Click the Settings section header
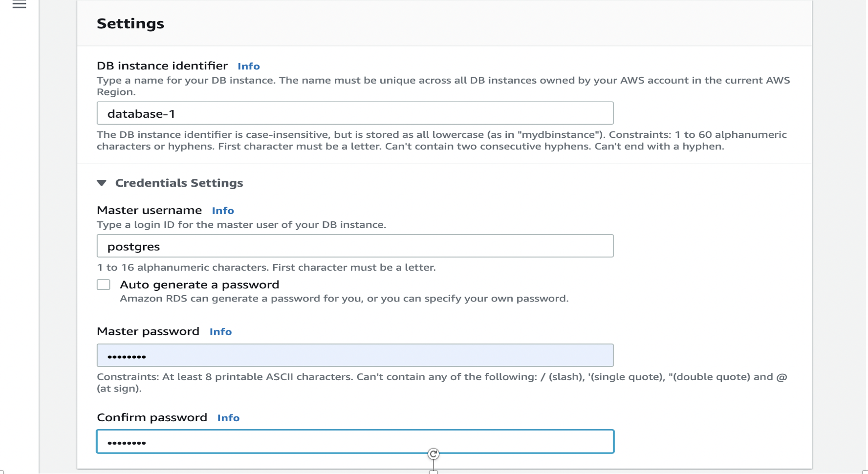 click(130, 23)
